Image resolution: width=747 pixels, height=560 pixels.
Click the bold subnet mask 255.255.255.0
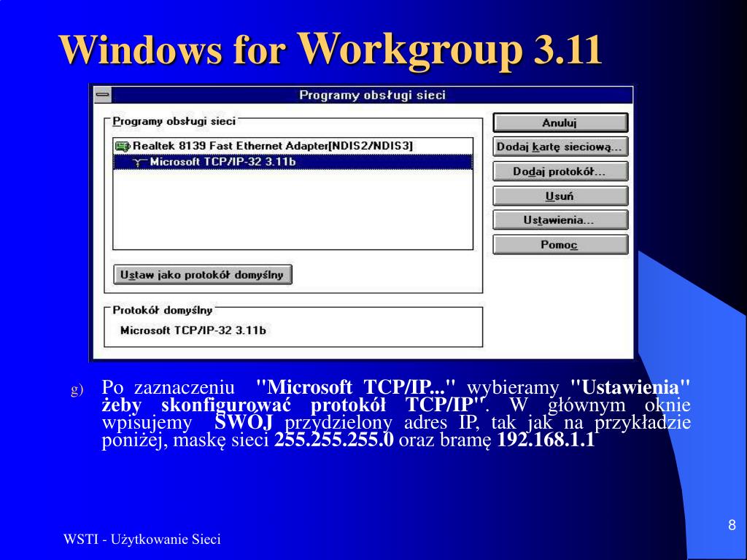point(334,440)
